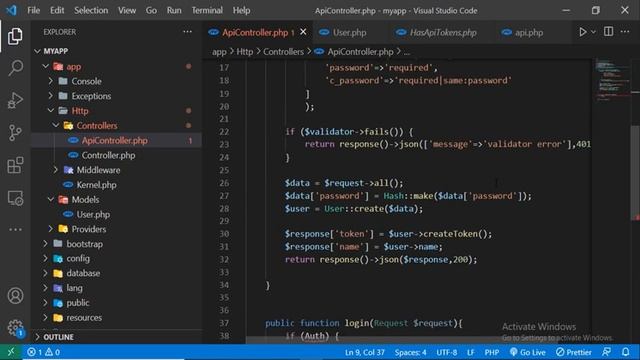Open Source Control view
The image size is (640, 360).
(x=15, y=133)
